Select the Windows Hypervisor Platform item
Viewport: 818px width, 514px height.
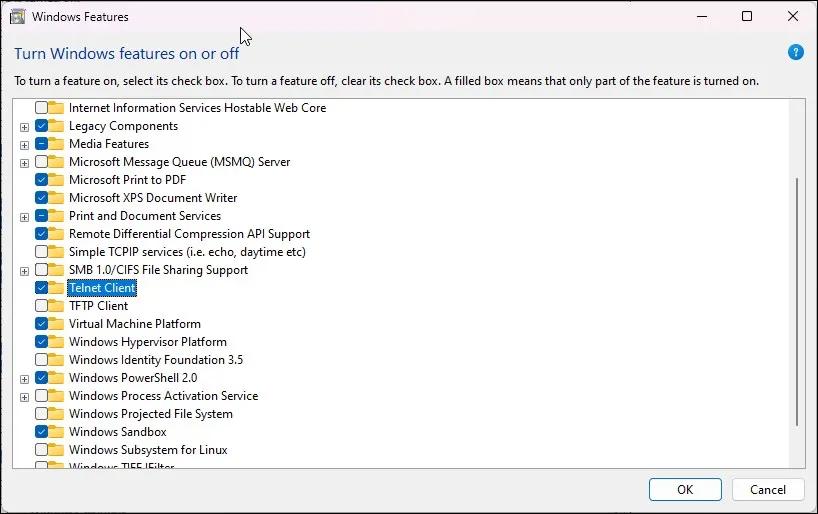click(147, 342)
